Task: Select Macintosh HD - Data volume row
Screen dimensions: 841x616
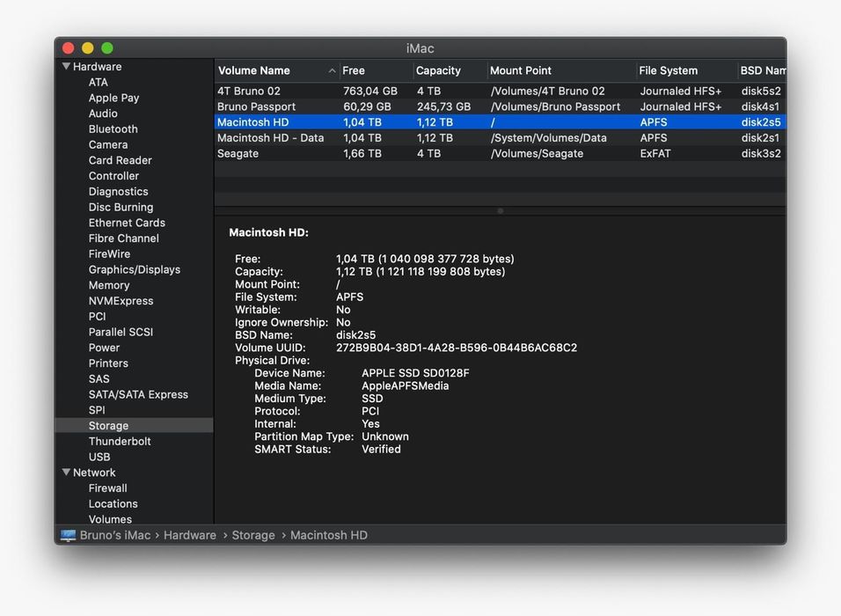Action: [500, 138]
